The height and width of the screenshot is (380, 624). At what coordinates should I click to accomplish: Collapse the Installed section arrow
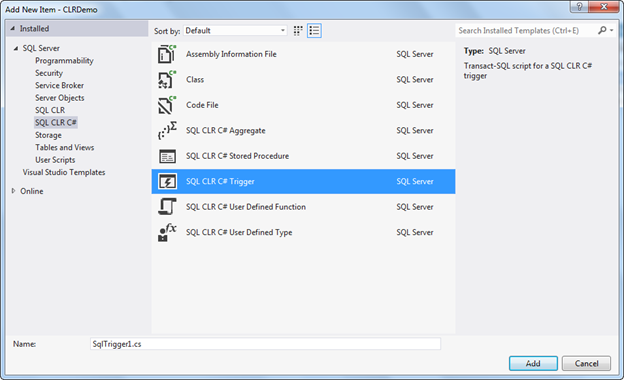coord(13,29)
